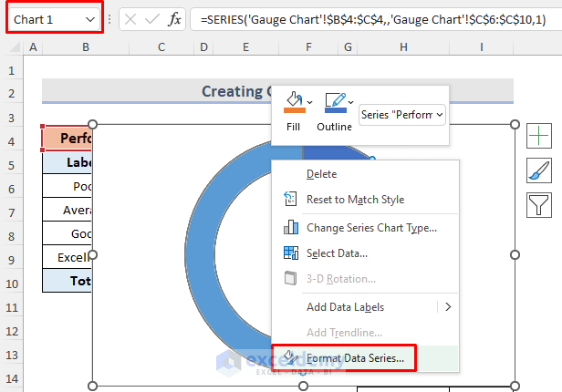This screenshot has height=392, width=562.
Task: Expand the Add Data Labels submenu arrow
Action: (448, 307)
